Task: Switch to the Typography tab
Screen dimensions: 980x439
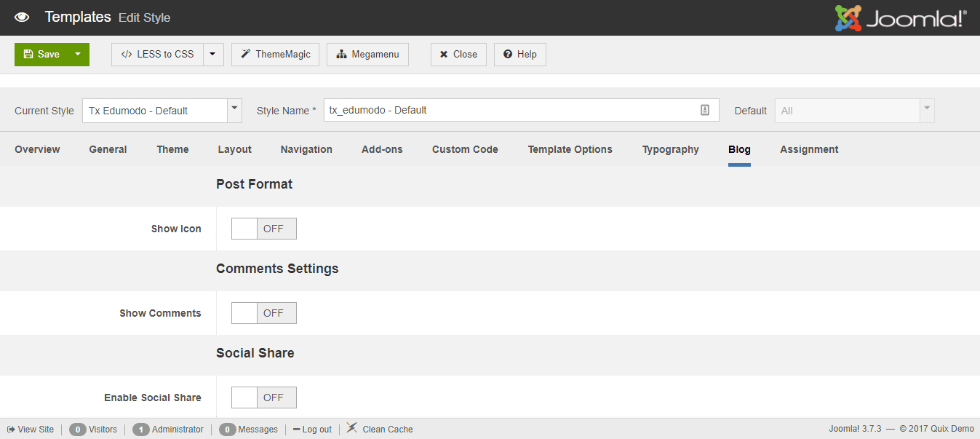Action: point(669,149)
